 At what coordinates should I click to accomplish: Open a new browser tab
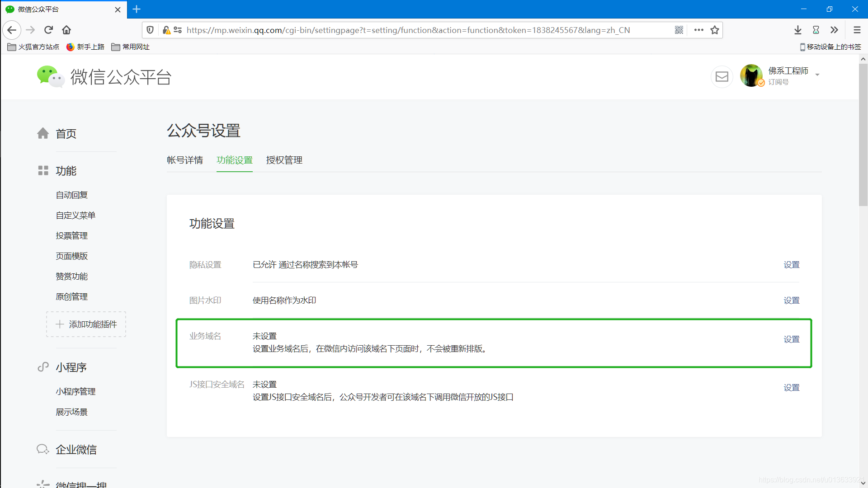[x=137, y=9]
